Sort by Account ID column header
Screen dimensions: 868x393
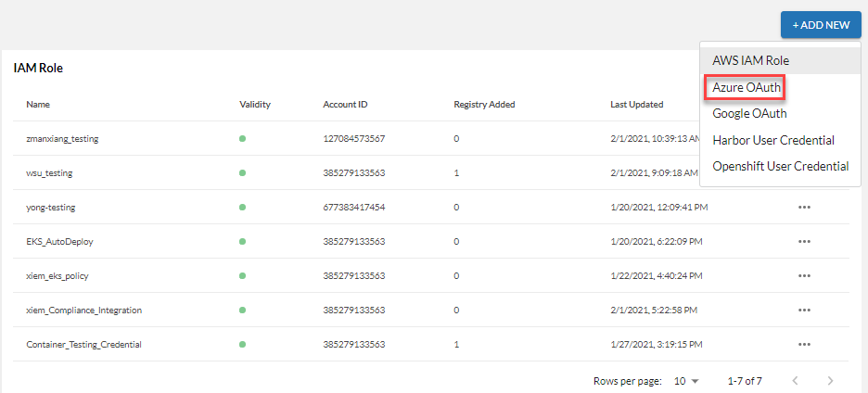pyautogui.click(x=345, y=104)
